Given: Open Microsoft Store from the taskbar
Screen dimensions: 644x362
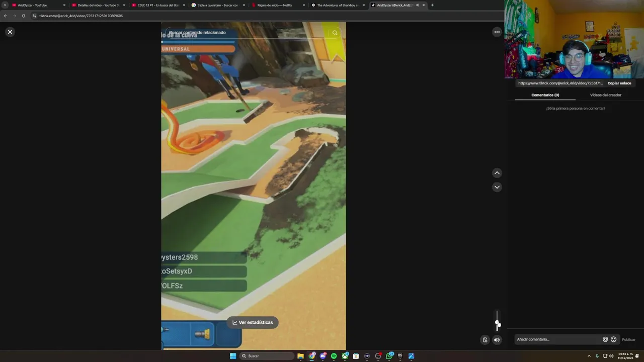Looking at the screenshot, I should [356, 356].
